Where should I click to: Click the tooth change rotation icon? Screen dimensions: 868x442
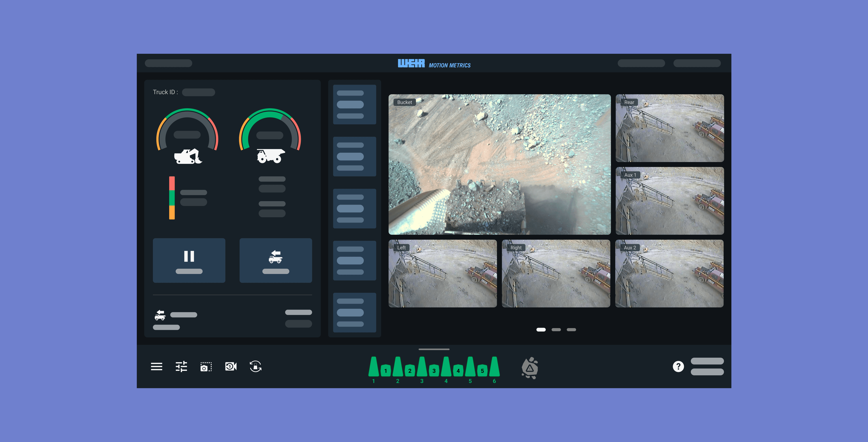coord(255,366)
